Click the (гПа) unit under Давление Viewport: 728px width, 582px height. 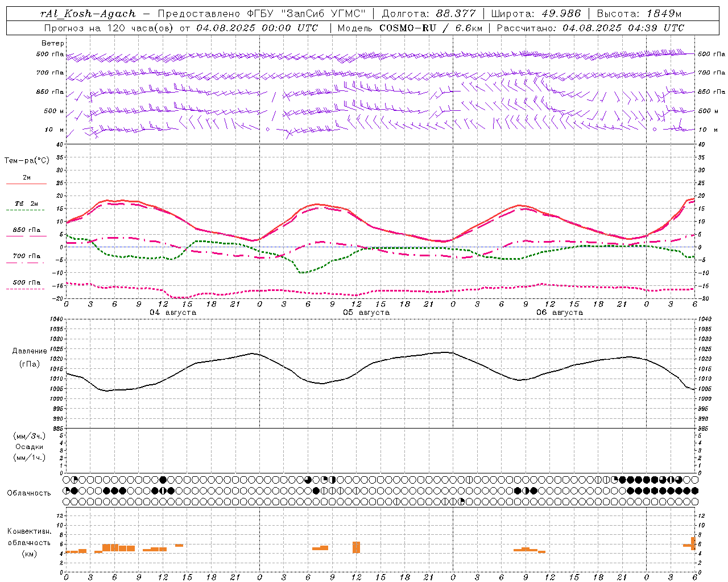coord(29,364)
